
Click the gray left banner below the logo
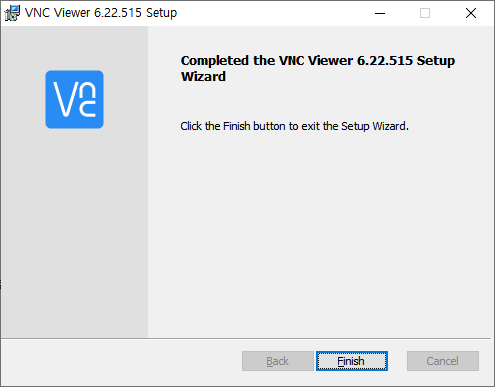coord(74,233)
